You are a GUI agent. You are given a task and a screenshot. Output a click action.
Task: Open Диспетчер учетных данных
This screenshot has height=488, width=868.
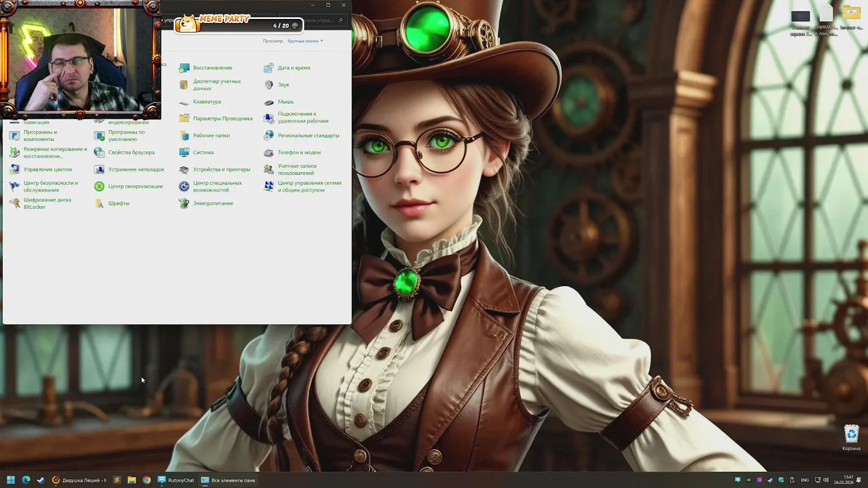[x=210, y=85]
